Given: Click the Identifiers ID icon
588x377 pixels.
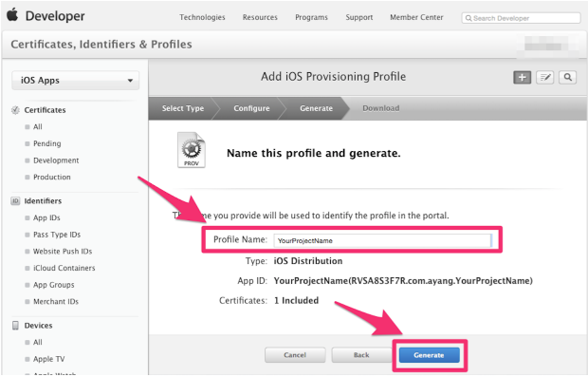Looking at the screenshot, I should [15, 201].
